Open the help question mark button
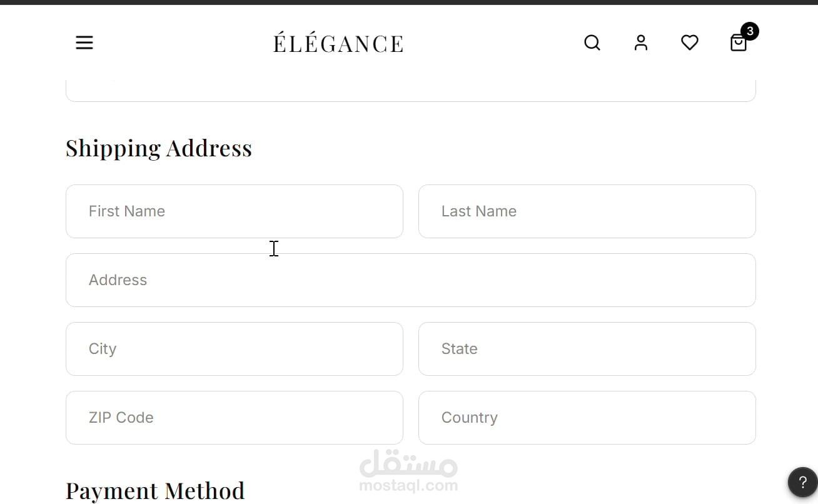The width and height of the screenshot is (818, 504). [x=802, y=482]
